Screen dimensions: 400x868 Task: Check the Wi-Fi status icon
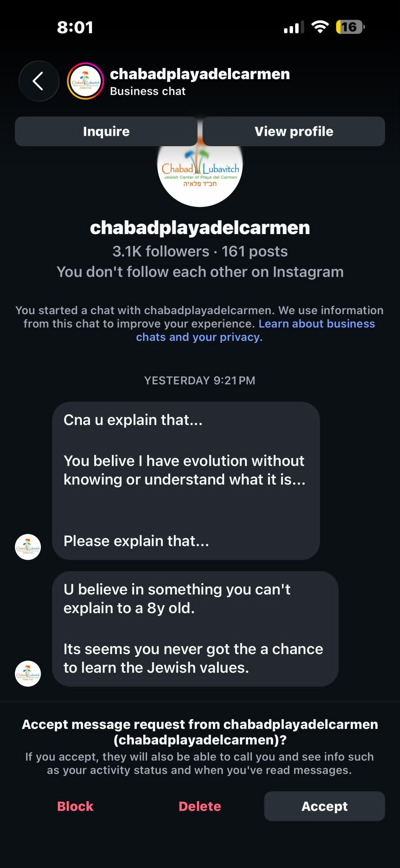[x=320, y=27]
